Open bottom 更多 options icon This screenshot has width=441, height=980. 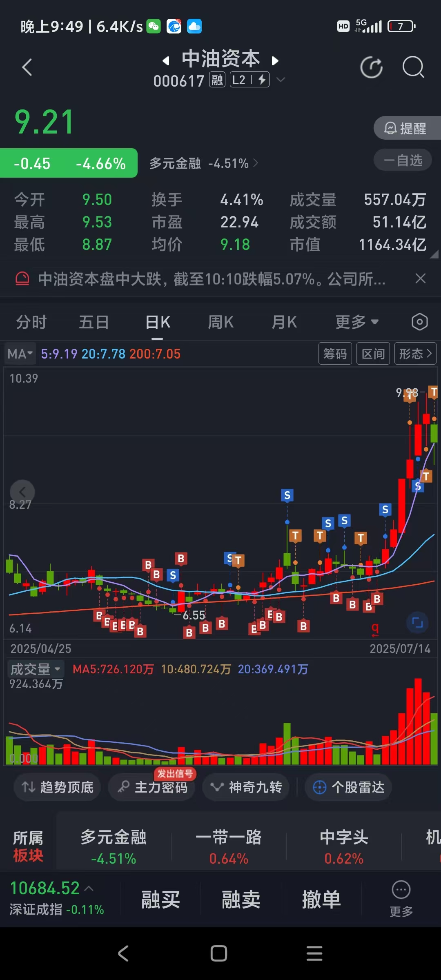pos(401,899)
